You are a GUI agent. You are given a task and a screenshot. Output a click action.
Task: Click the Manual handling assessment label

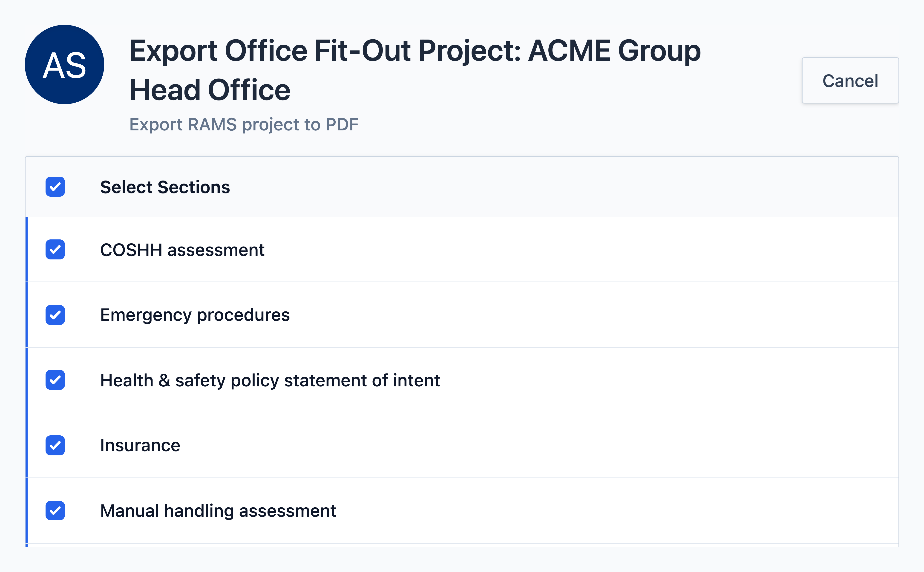click(218, 511)
